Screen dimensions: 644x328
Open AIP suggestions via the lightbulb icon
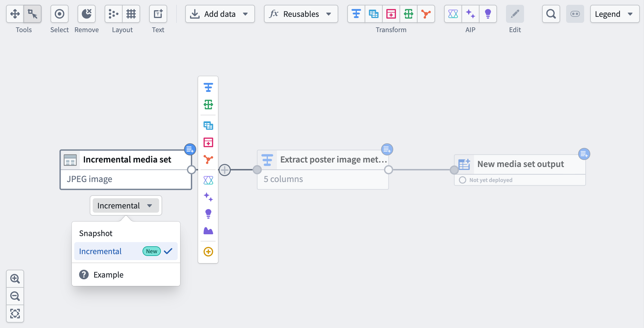[488, 14]
